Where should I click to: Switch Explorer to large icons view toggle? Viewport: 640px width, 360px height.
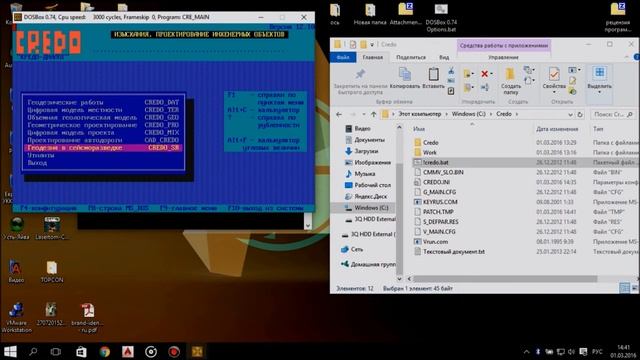point(635,288)
